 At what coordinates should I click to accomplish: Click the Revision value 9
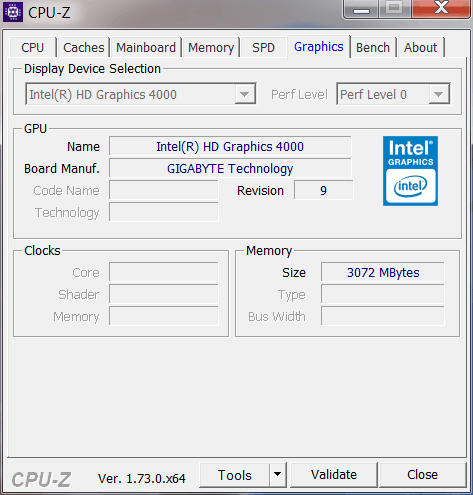(323, 190)
